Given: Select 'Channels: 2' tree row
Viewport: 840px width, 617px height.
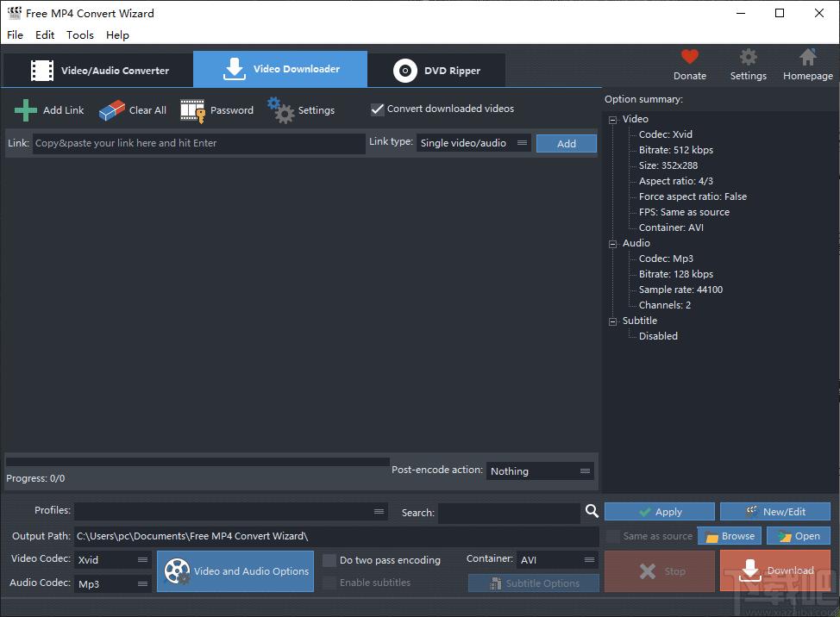Looking at the screenshot, I should [x=665, y=305].
